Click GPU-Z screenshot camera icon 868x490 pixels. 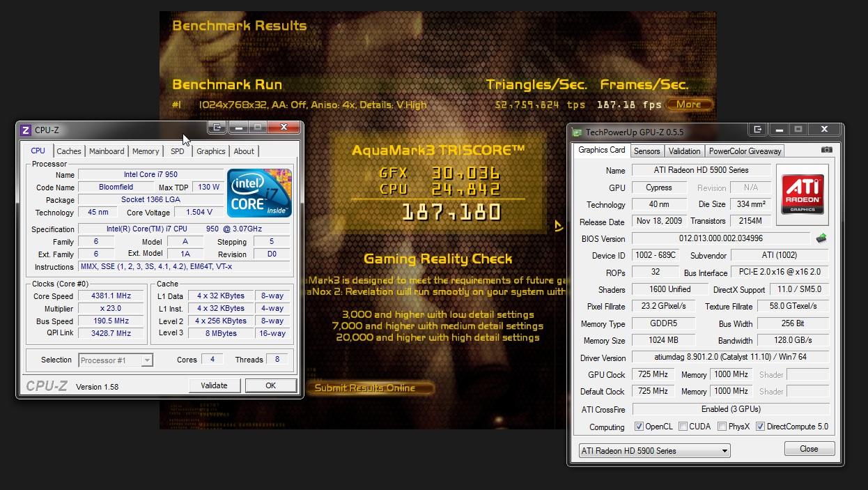[826, 150]
